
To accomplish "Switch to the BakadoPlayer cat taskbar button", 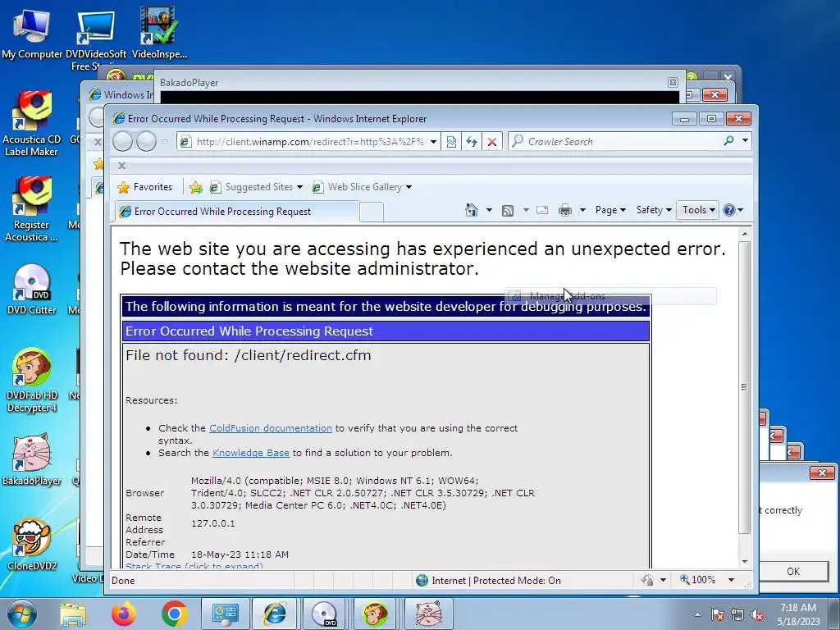I will 428,614.
